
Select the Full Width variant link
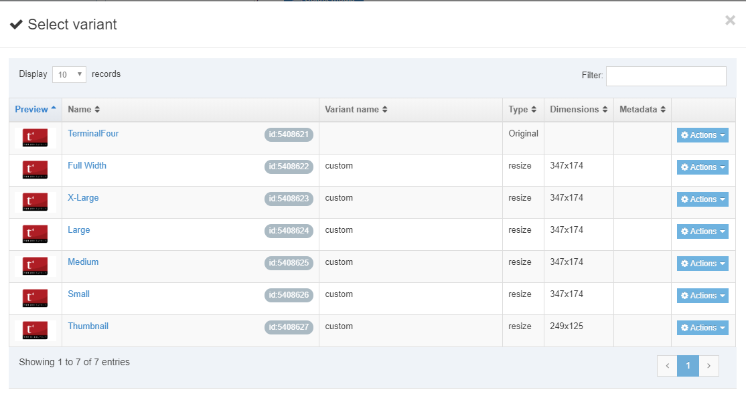tap(87, 166)
